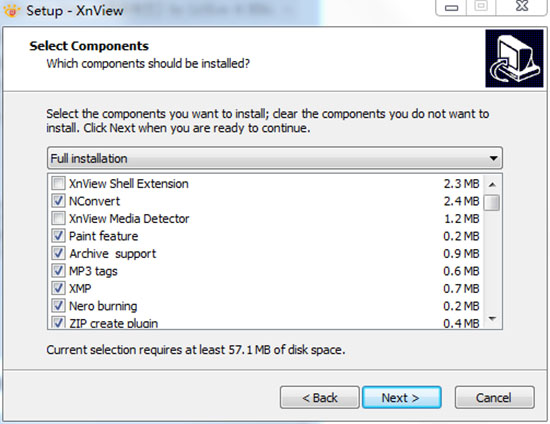Enable the XnView Shell Extension checkbox
This screenshot has height=424, width=550.
[58, 183]
